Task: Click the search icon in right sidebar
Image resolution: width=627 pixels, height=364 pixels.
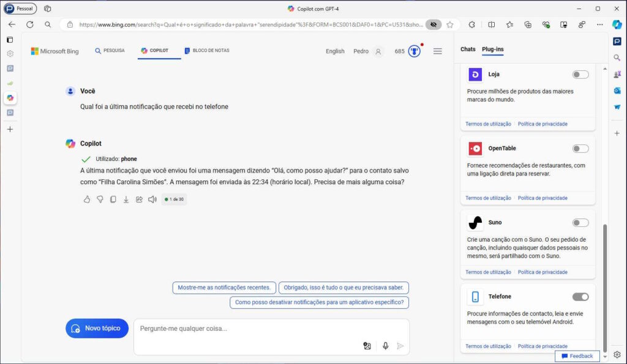Action: point(617,58)
